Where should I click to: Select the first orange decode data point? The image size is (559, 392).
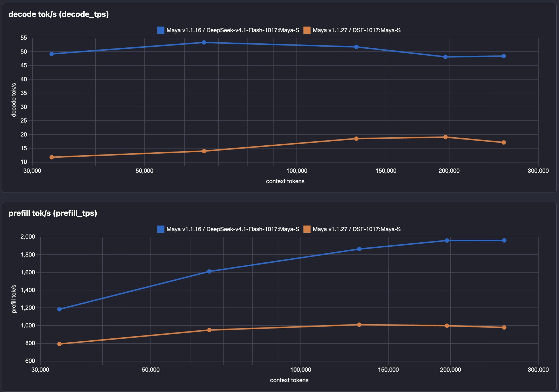tap(52, 157)
